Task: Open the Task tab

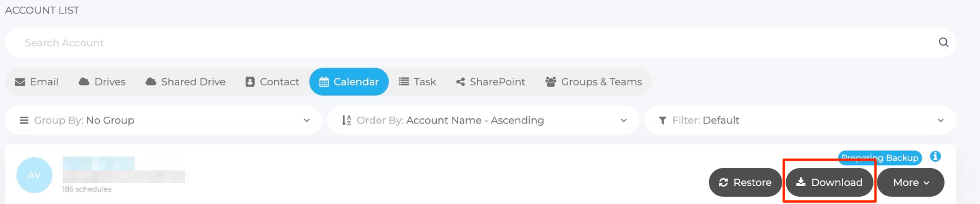Action: pos(418,82)
